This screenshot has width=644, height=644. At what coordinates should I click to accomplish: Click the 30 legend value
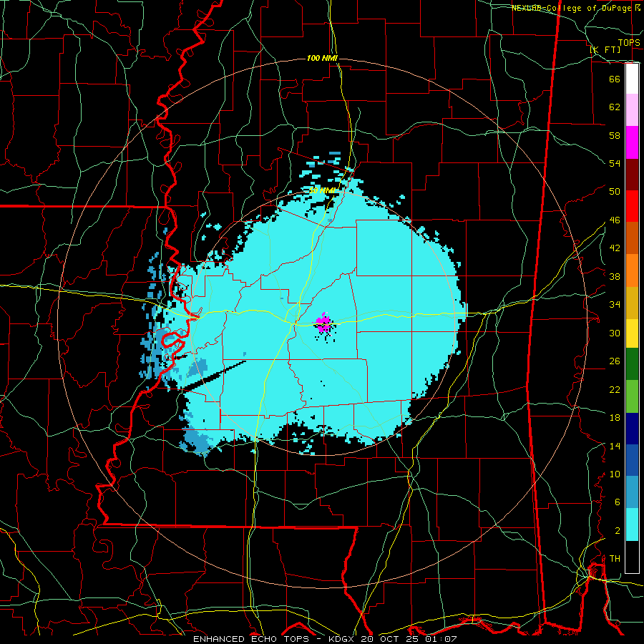coord(615,333)
